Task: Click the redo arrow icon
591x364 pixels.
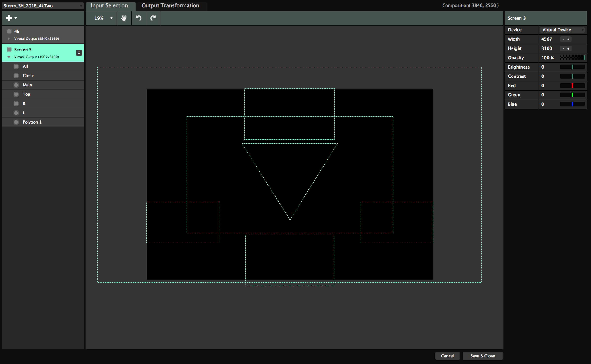Action: (x=153, y=18)
